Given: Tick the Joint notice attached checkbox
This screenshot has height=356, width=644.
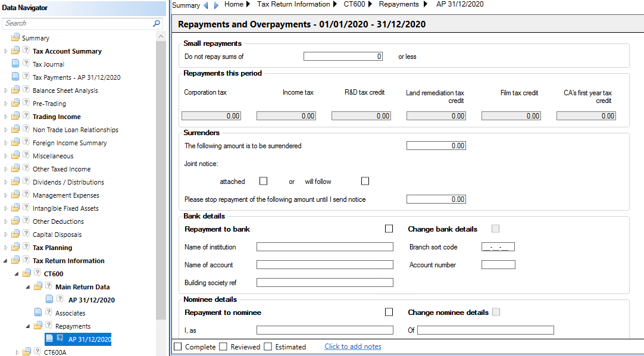Looking at the screenshot, I should tap(263, 181).
